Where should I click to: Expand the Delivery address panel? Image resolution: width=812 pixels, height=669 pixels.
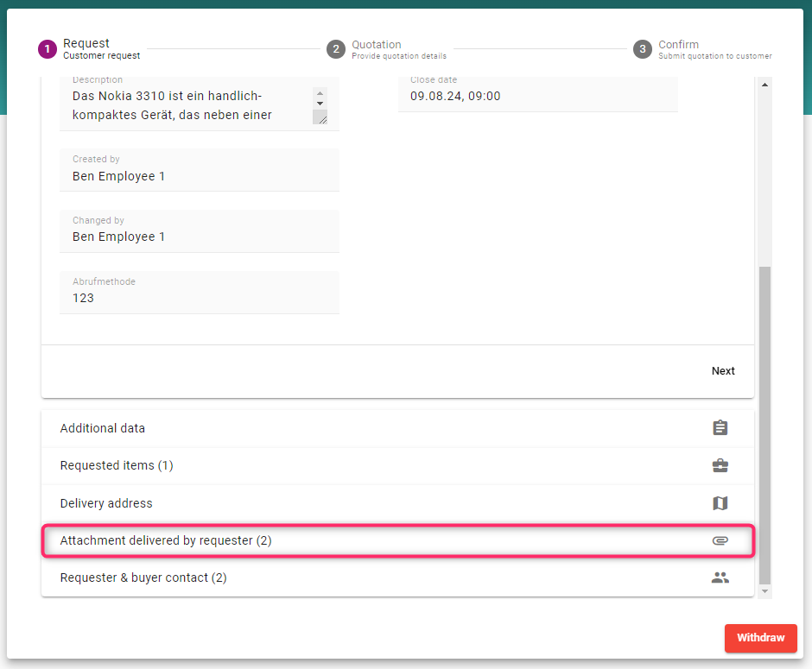coord(106,503)
